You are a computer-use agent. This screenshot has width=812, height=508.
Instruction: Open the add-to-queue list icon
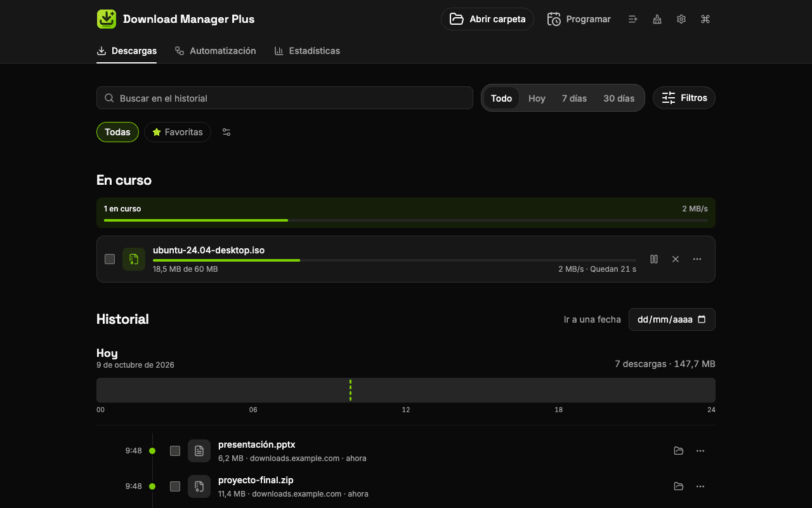[x=632, y=19]
